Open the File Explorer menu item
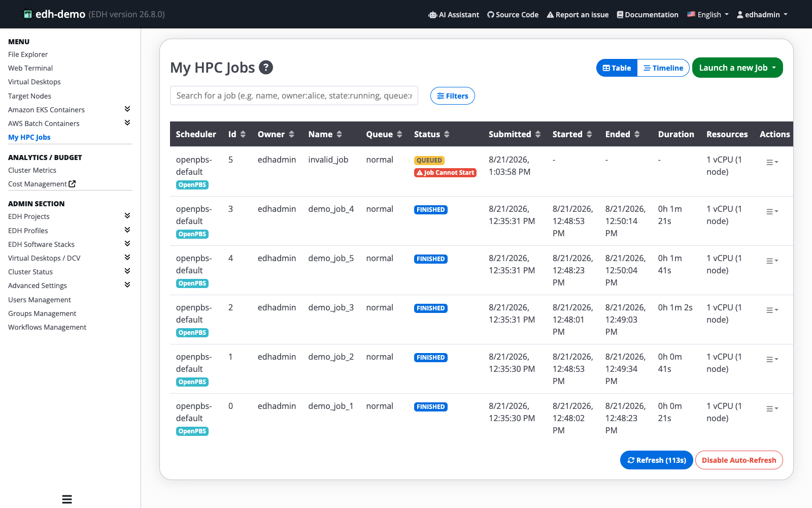Image resolution: width=812 pixels, height=508 pixels. [x=28, y=54]
